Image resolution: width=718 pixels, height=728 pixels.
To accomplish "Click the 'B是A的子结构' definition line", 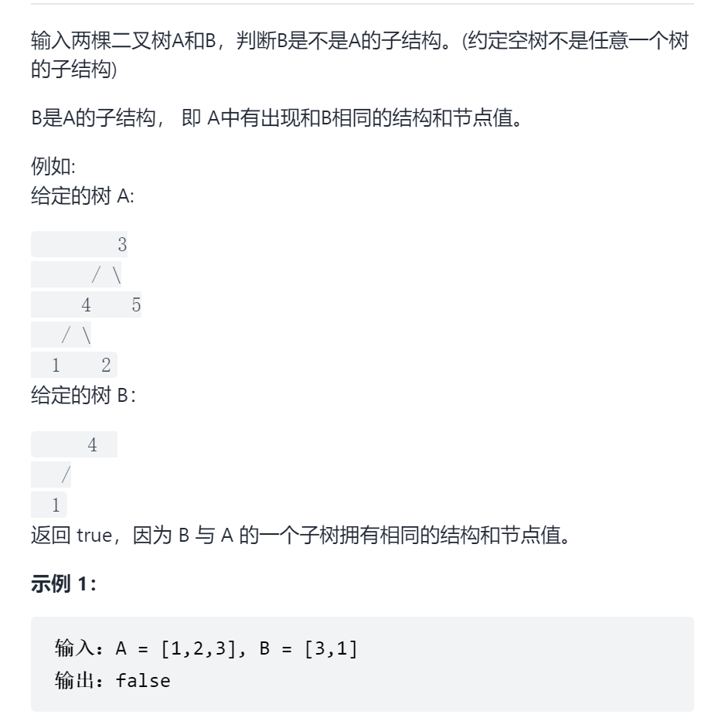I will click(277, 117).
